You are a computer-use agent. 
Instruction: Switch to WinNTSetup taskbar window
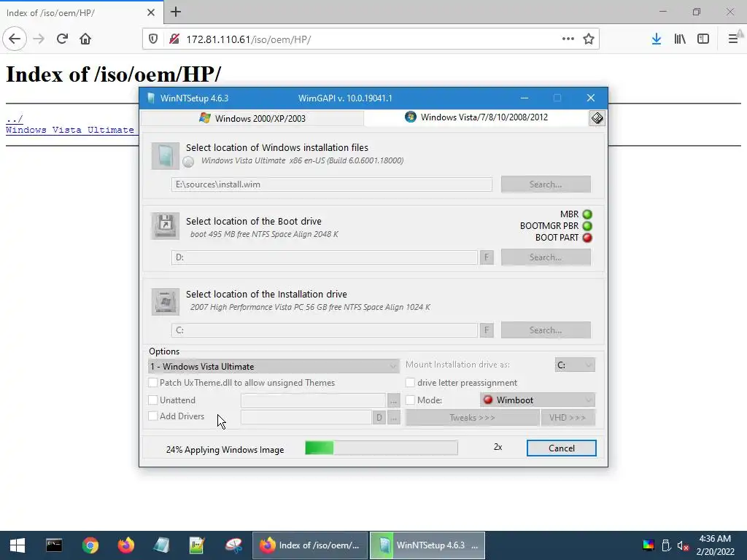(x=427, y=545)
